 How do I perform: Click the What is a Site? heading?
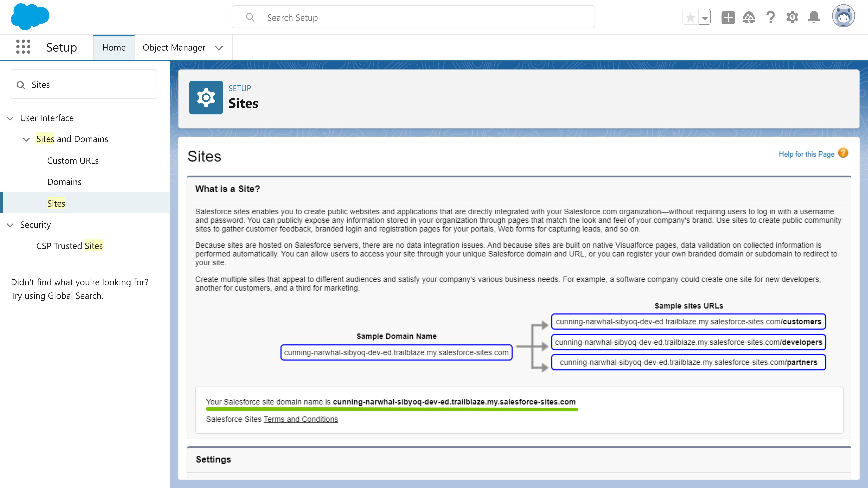(x=228, y=189)
